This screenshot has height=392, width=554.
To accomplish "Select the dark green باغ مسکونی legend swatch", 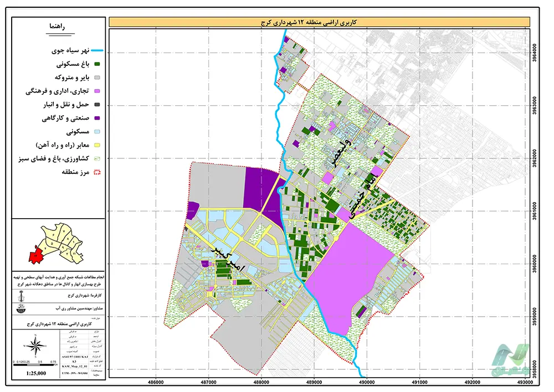I will [97, 64].
